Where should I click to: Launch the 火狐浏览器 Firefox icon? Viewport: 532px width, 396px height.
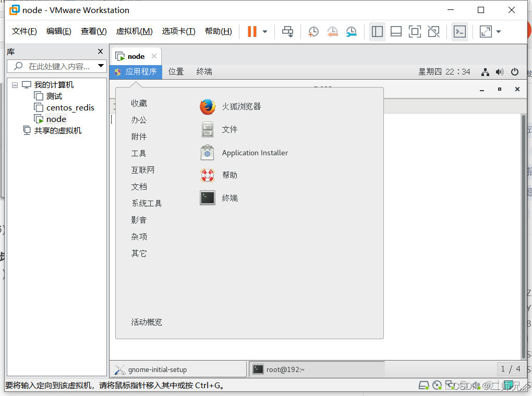pyautogui.click(x=207, y=107)
